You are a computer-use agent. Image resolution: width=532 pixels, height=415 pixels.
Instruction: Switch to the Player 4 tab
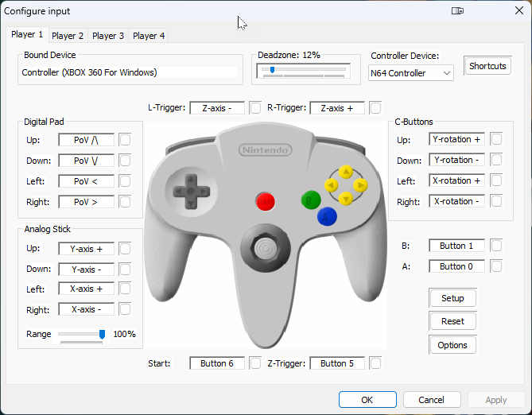point(149,36)
